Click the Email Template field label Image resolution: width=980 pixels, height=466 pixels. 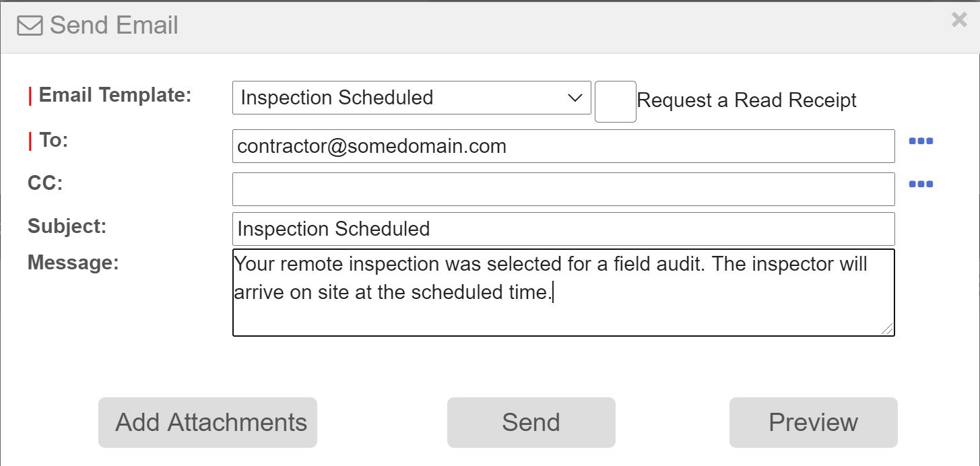[x=115, y=95]
